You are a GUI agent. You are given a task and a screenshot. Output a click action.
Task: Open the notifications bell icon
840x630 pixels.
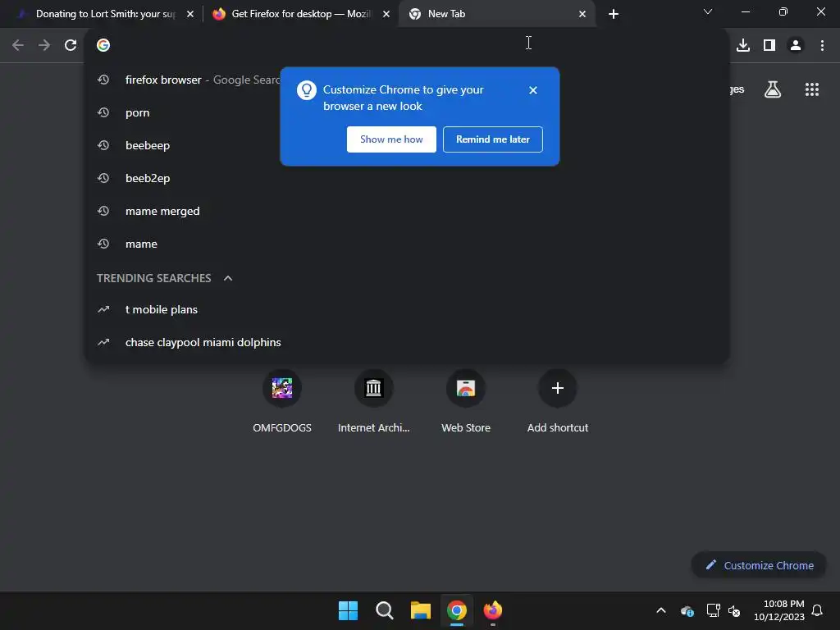pos(817,610)
